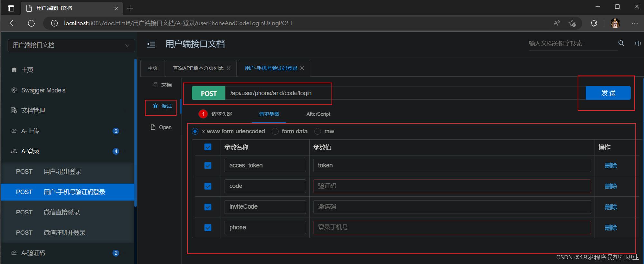644x264 pixels.
Task: Open the 主页 tab
Action: pyautogui.click(x=153, y=68)
